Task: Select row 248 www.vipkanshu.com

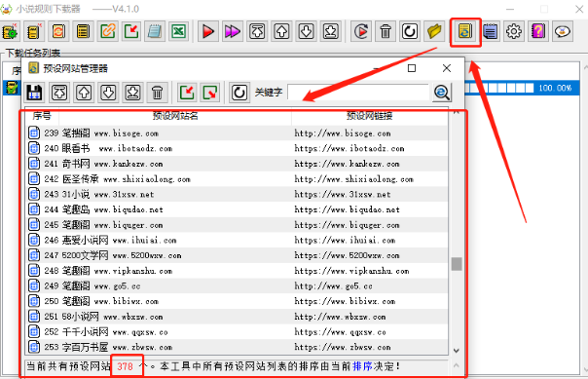Action: 237,271
